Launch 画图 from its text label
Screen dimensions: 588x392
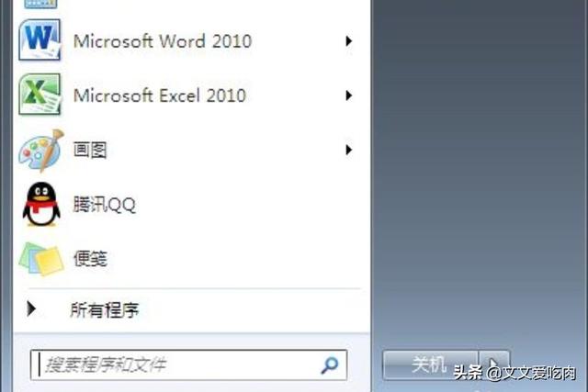(x=90, y=150)
